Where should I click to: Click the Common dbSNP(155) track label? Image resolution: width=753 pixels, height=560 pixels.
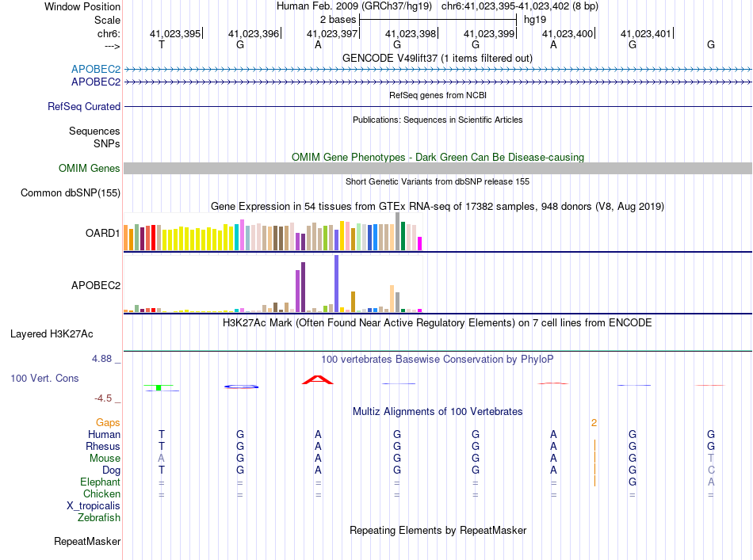(71, 193)
